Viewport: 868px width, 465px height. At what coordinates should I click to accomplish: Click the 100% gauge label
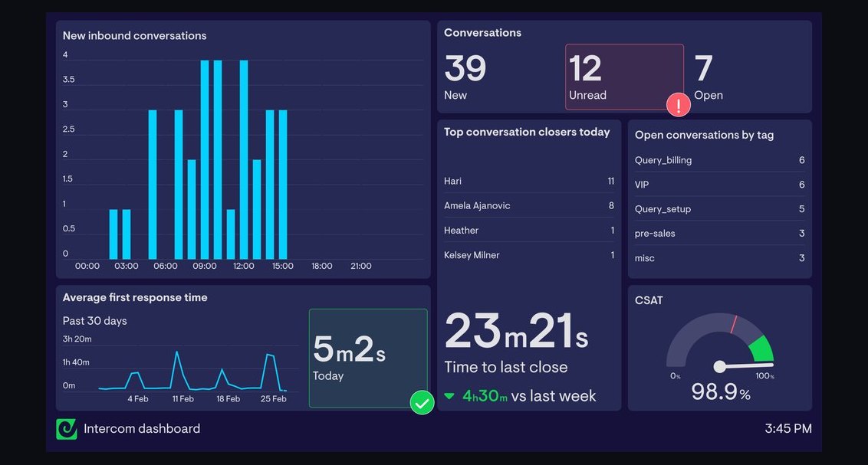(x=764, y=376)
